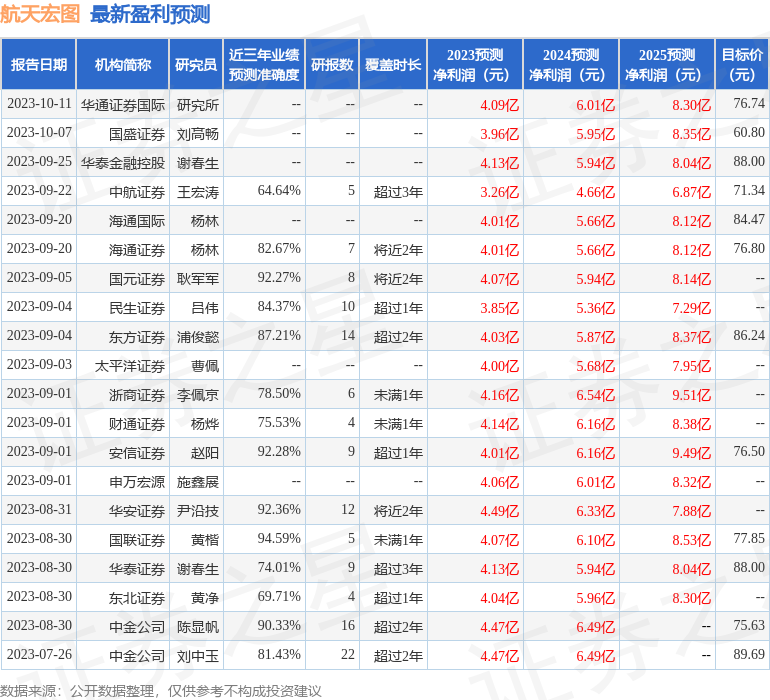This screenshot has width=770, height=700.
Task: Click the 2023-09-25 report date
Action: pyautogui.click(x=39, y=161)
